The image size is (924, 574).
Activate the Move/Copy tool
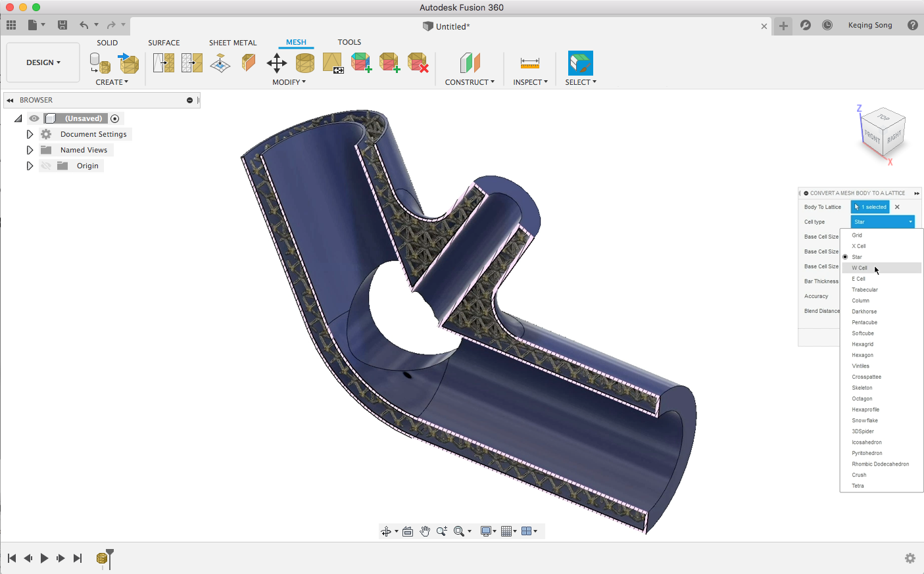[276, 63]
